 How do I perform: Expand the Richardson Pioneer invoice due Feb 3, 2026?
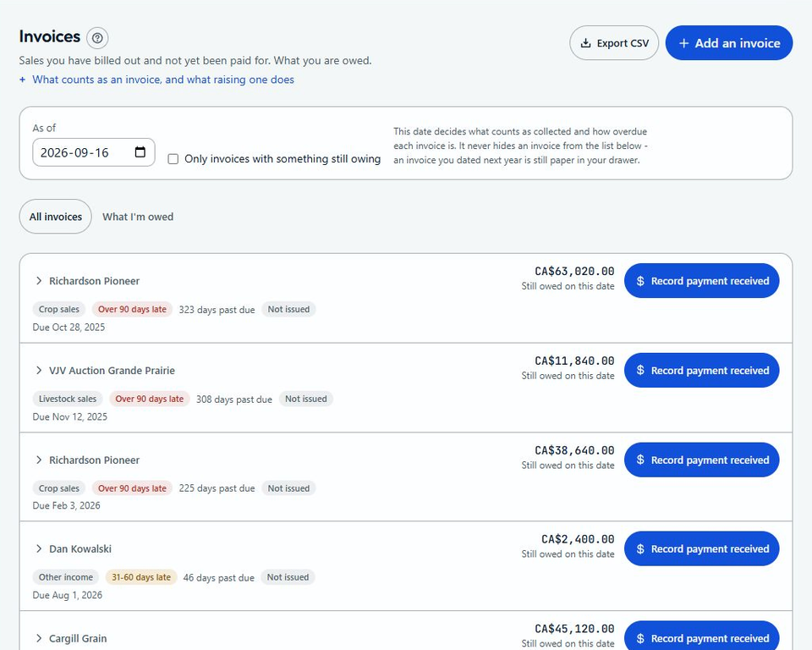(x=39, y=460)
